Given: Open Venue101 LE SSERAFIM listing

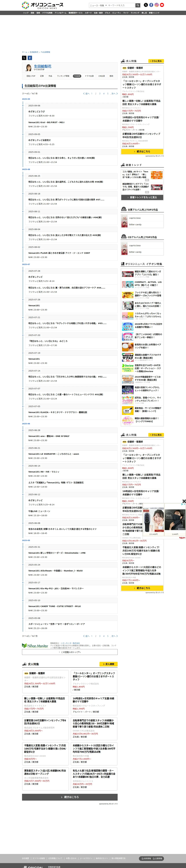Looking at the screenshot, I should (x=54, y=454).
